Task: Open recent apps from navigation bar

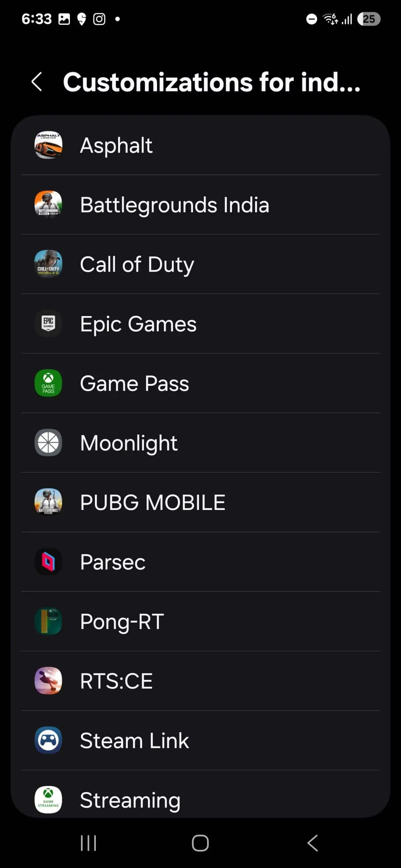Action: pos(89,843)
